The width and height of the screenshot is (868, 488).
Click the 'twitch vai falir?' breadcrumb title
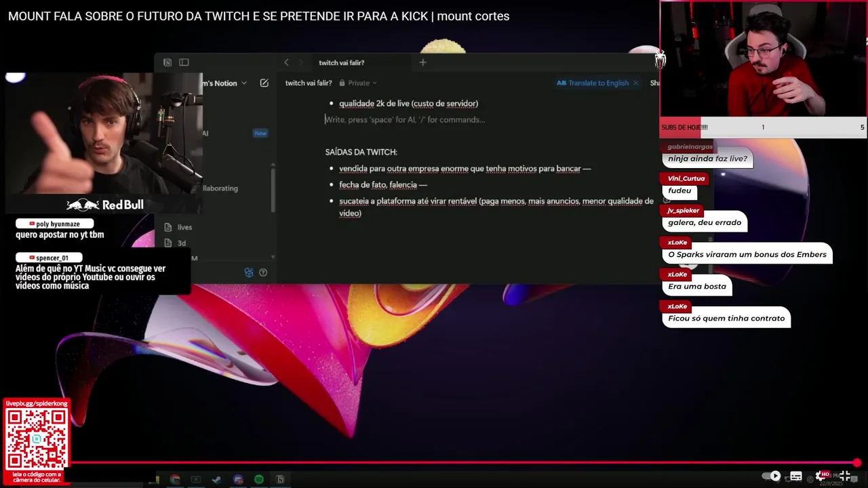[x=309, y=83]
